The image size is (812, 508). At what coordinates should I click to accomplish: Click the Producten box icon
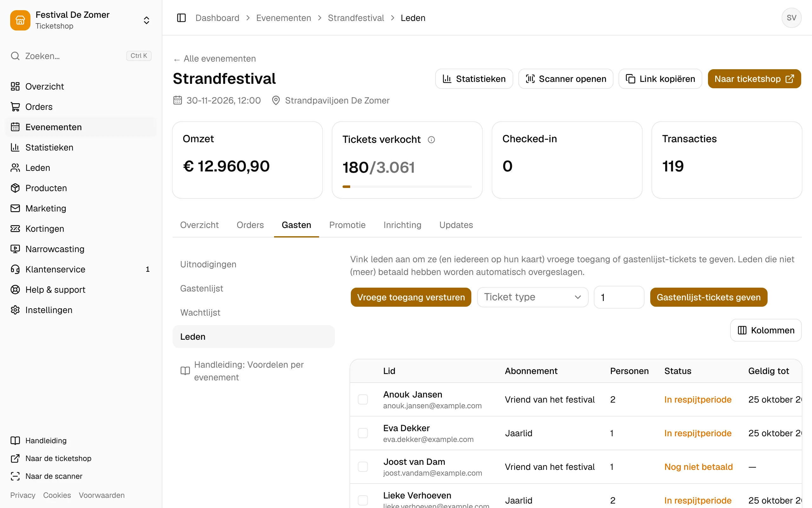coord(15,188)
